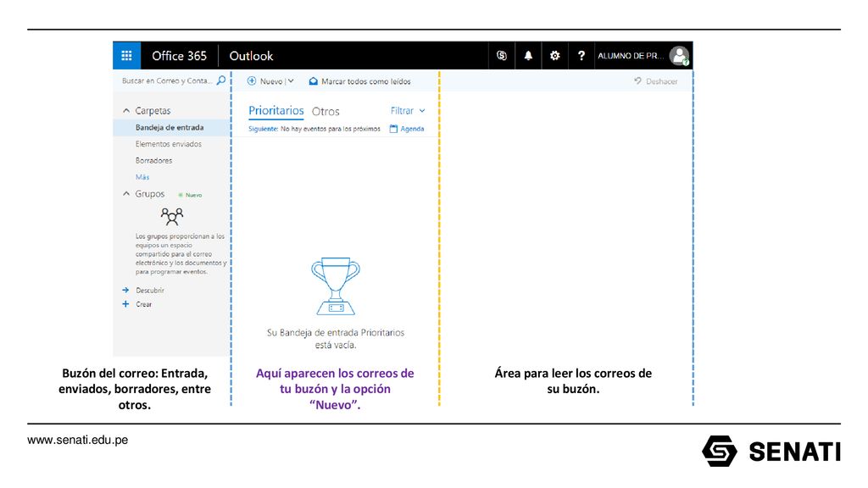Click the SENATI logo
The width and height of the screenshot is (868, 488).
(771, 451)
